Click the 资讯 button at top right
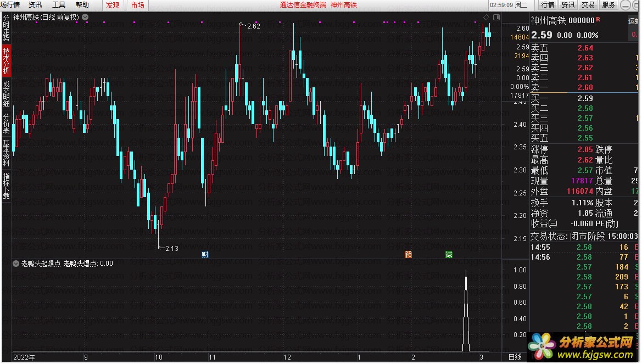 click(568, 5)
